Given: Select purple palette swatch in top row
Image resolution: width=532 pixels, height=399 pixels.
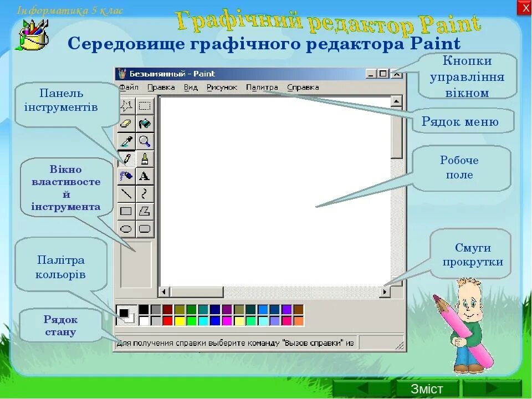Looking at the screenshot, I should coord(227,309).
